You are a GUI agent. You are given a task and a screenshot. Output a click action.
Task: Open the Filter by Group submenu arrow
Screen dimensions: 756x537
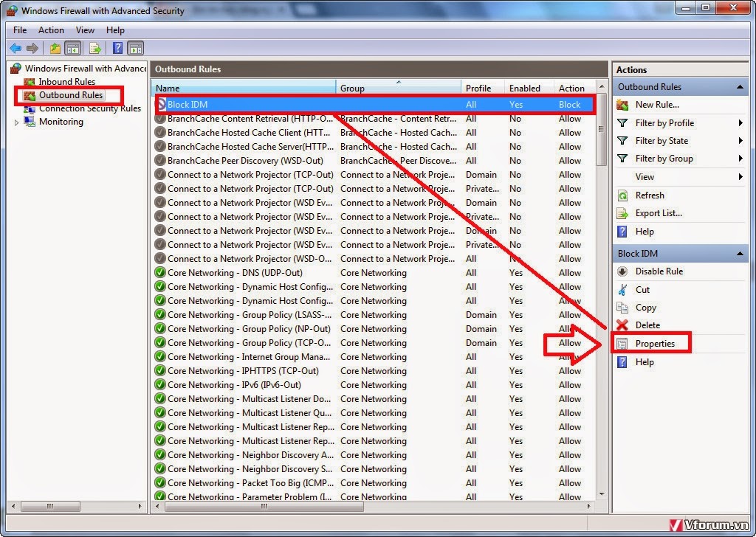pyautogui.click(x=740, y=159)
